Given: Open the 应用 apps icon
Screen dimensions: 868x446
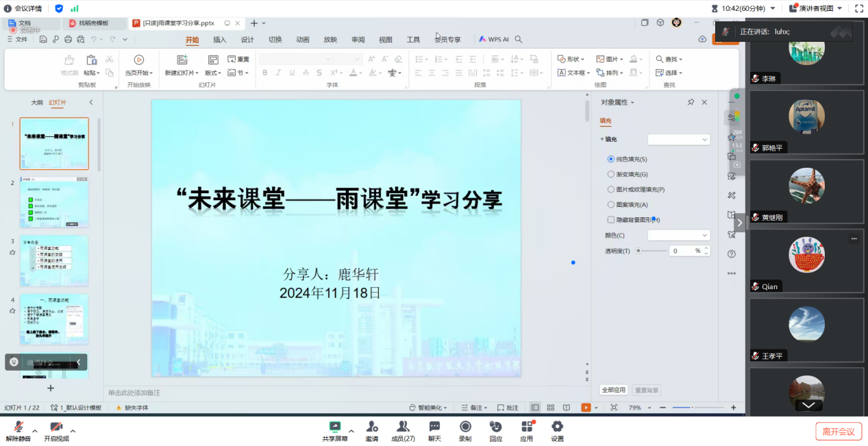Looking at the screenshot, I should click(x=527, y=427).
